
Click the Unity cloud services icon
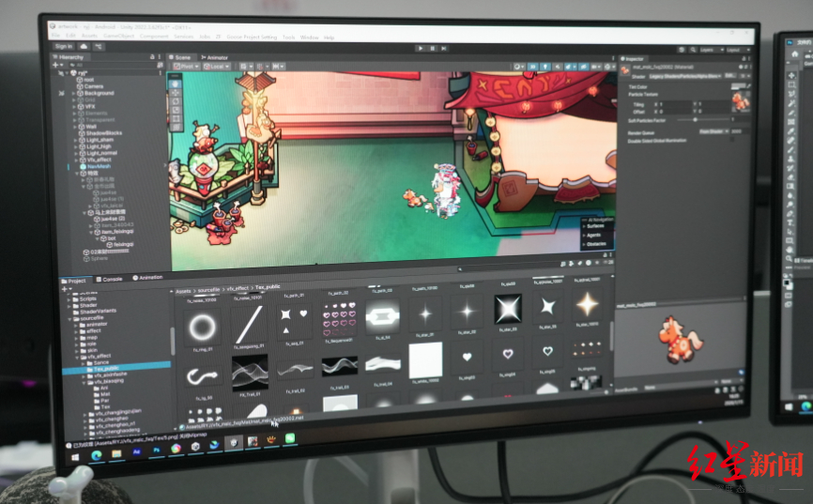[84, 47]
